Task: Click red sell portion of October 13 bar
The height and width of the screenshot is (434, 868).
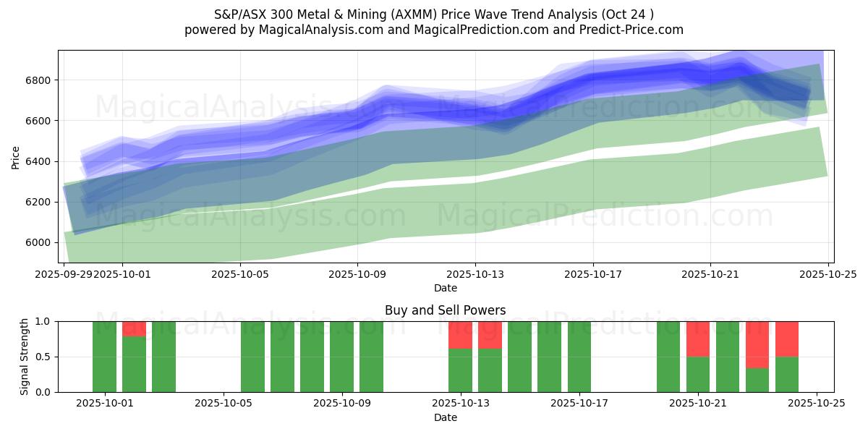Action: 460,335
